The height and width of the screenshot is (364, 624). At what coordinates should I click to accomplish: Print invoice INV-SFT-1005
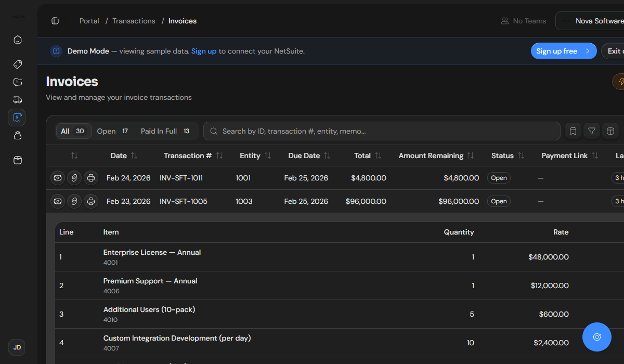tap(91, 201)
